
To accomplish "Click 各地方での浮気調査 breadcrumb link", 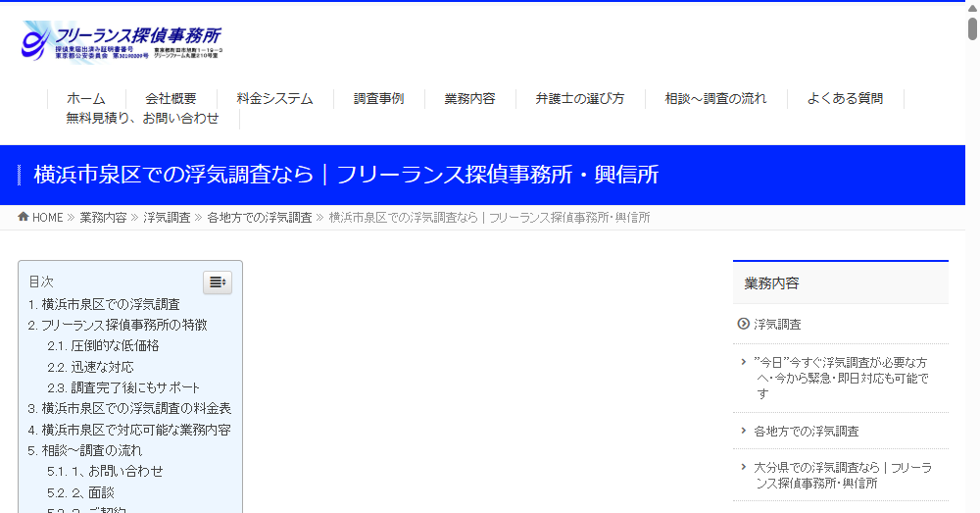I will tap(260, 218).
